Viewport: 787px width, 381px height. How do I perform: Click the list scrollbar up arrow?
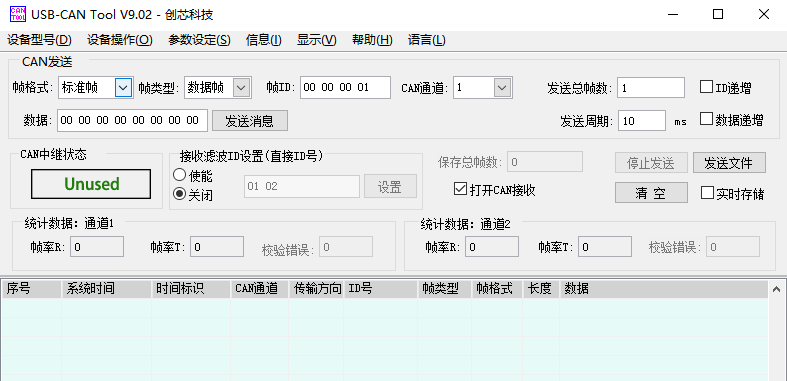tap(776, 289)
